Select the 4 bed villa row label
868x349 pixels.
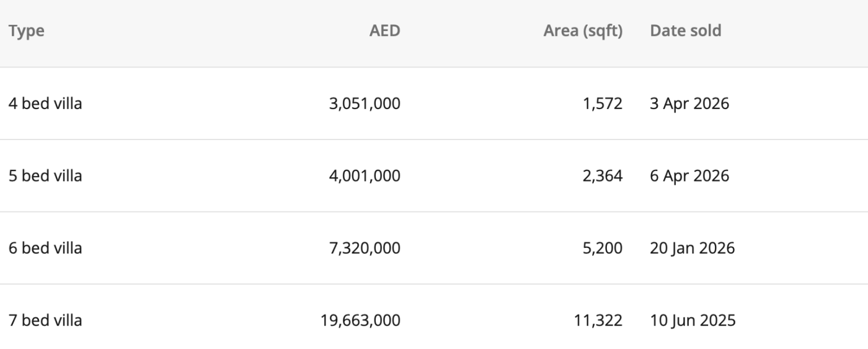click(x=45, y=104)
